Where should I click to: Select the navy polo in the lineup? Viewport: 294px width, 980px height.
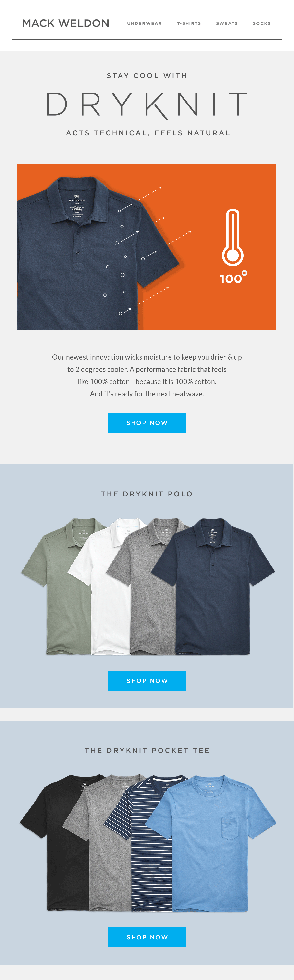[x=213, y=586]
